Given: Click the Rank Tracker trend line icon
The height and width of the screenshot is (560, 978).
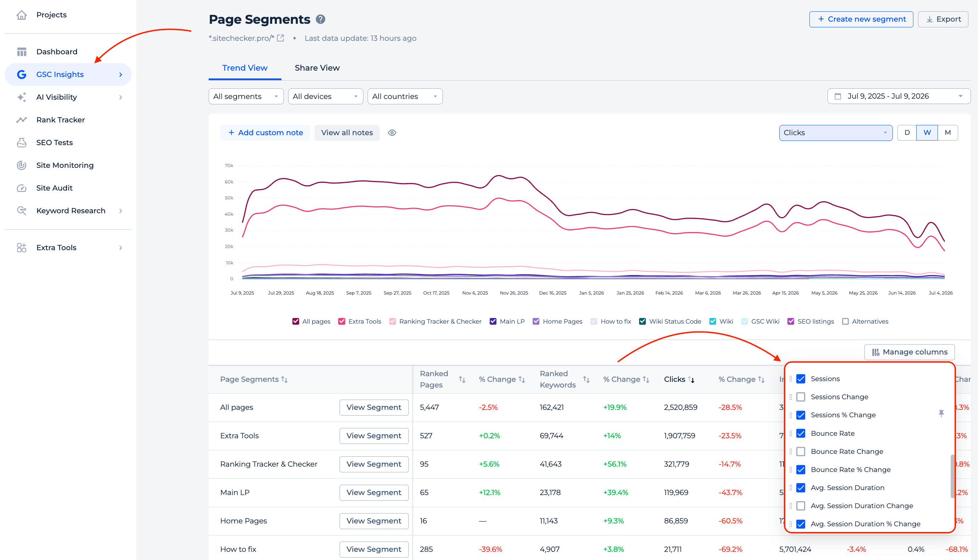Looking at the screenshot, I should tap(22, 120).
